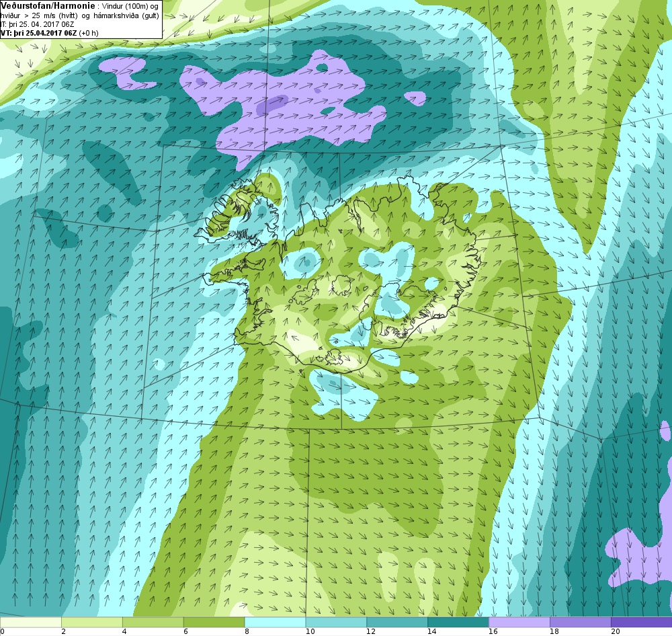Click the "Vindur (100m) og" caption text
672x636 pixels.
pyautogui.click(x=130, y=7)
